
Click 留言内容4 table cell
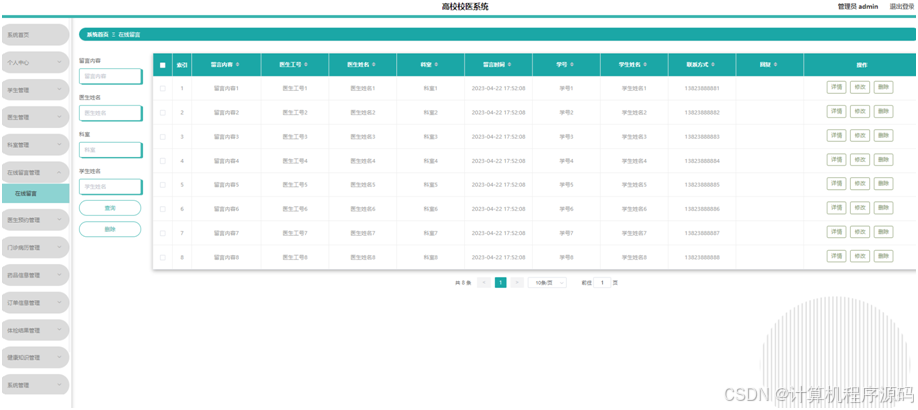coord(226,160)
